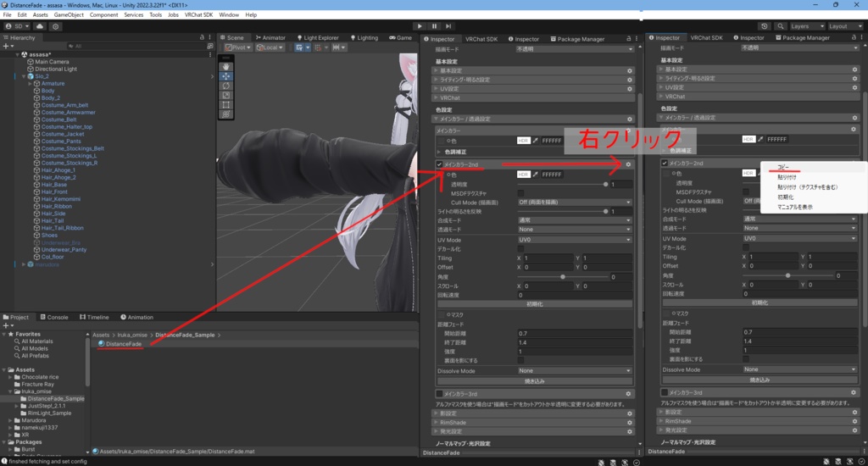Viewport: 868px width, 466px height.
Task: Click gear icon on 基本設定 row, left inspector
Action: pos(630,71)
